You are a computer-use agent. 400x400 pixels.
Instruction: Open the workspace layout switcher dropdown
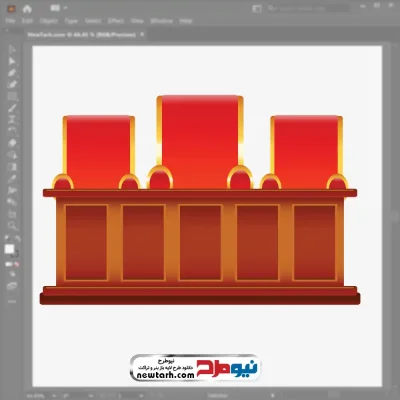point(58,8)
